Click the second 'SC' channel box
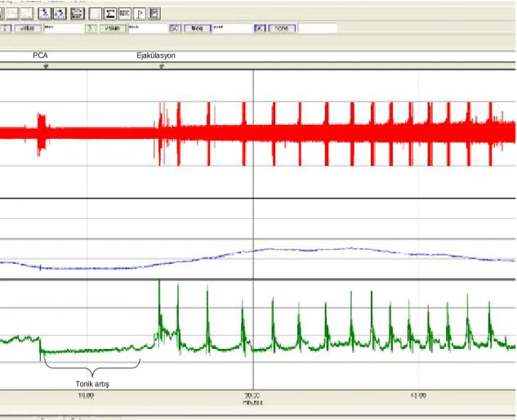 click(260, 29)
